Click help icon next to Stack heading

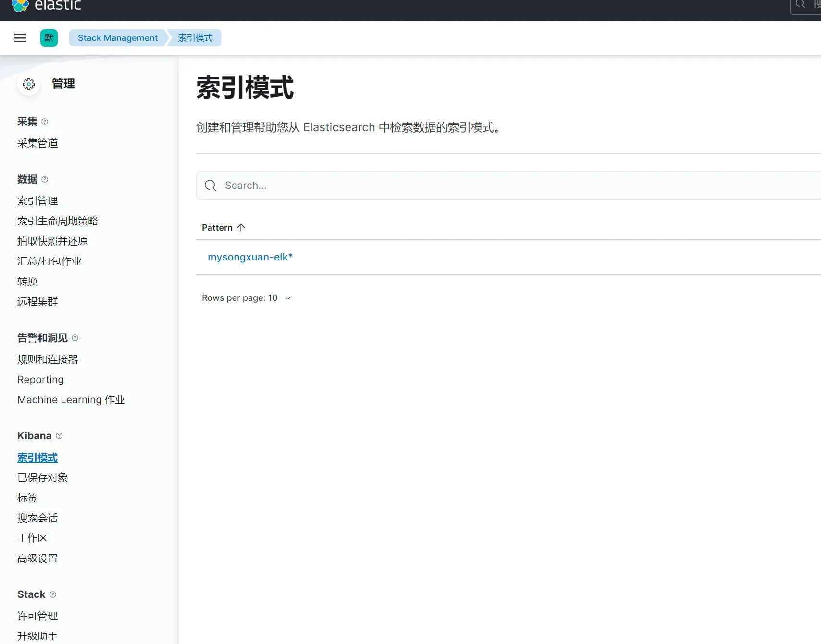pos(53,594)
